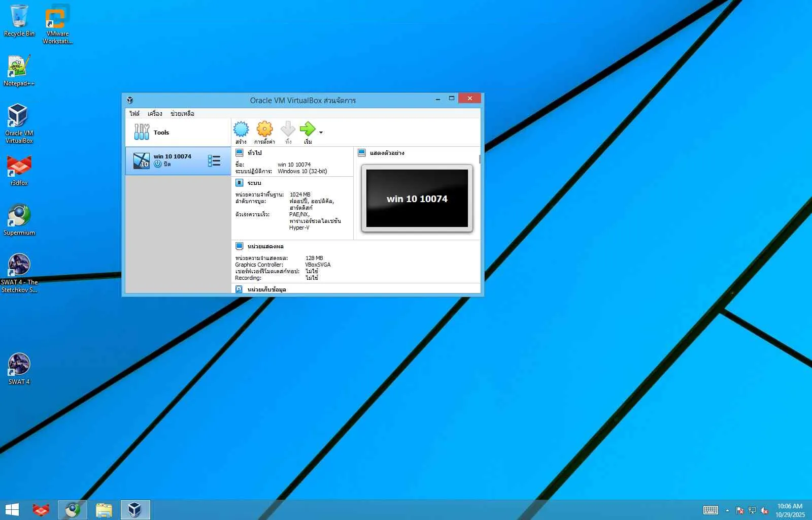Viewport: 812px width, 520px height.
Task: Click the "Windows 10 (32-bit)" operating system value
Action: coord(302,171)
